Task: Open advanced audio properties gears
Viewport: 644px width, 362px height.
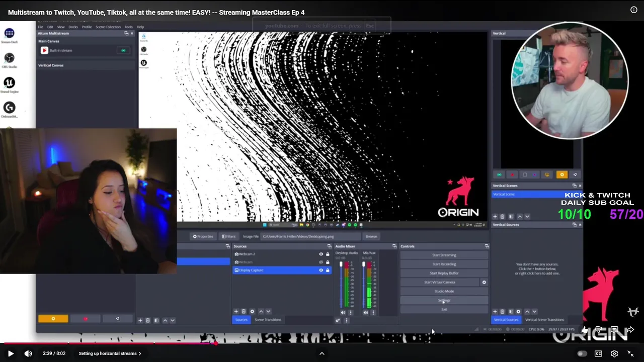Action: pyautogui.click(x=338, y=320)
